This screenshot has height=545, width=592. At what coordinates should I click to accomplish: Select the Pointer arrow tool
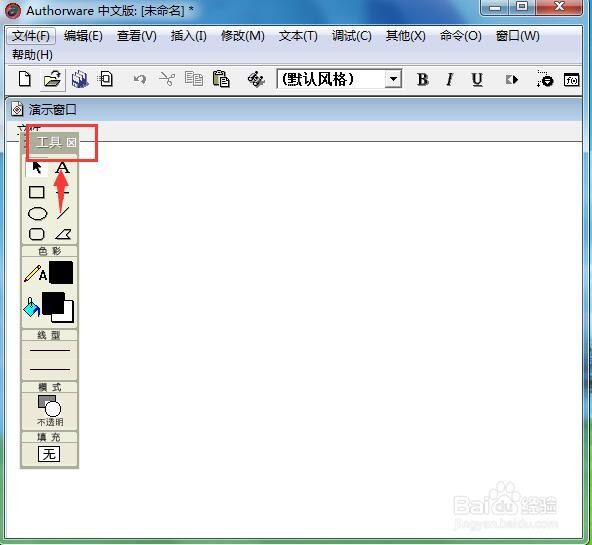pyautogui.click(x=37, y=167)
